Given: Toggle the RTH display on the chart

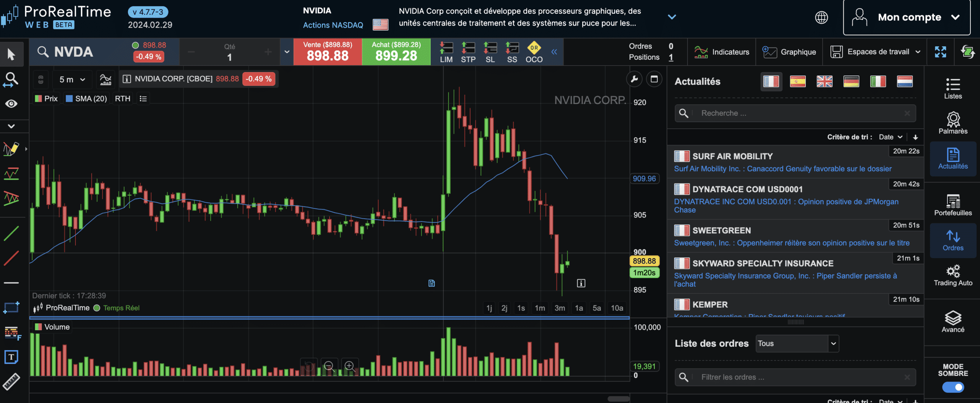Looking at the screenshot, I should point(122,98).
